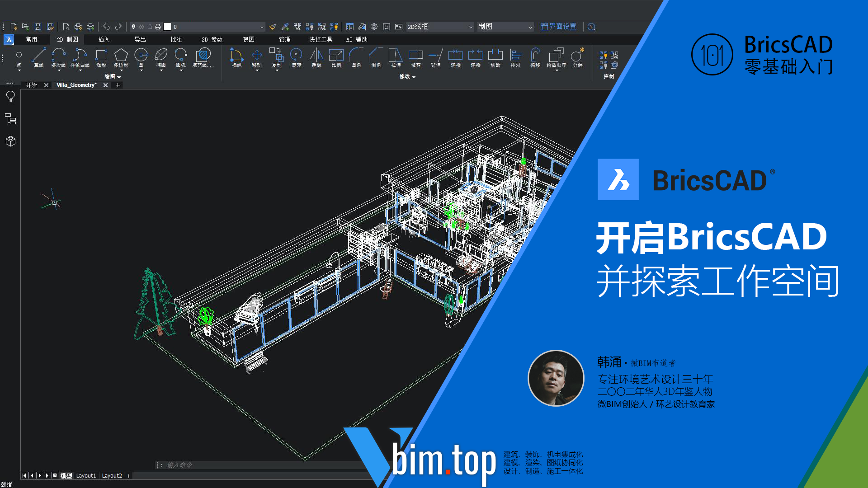Click the white layer color swatch
Screen dimensions: 868x488
tap(167, 27)
